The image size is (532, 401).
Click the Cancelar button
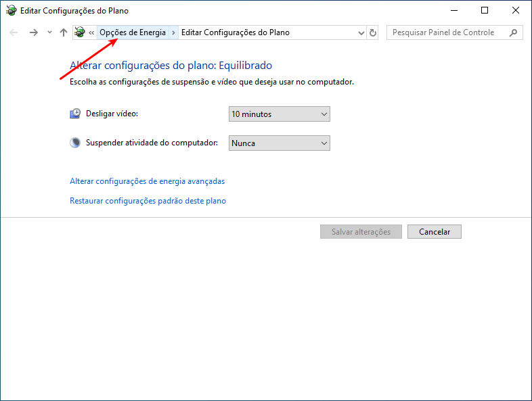pos(435,231)
